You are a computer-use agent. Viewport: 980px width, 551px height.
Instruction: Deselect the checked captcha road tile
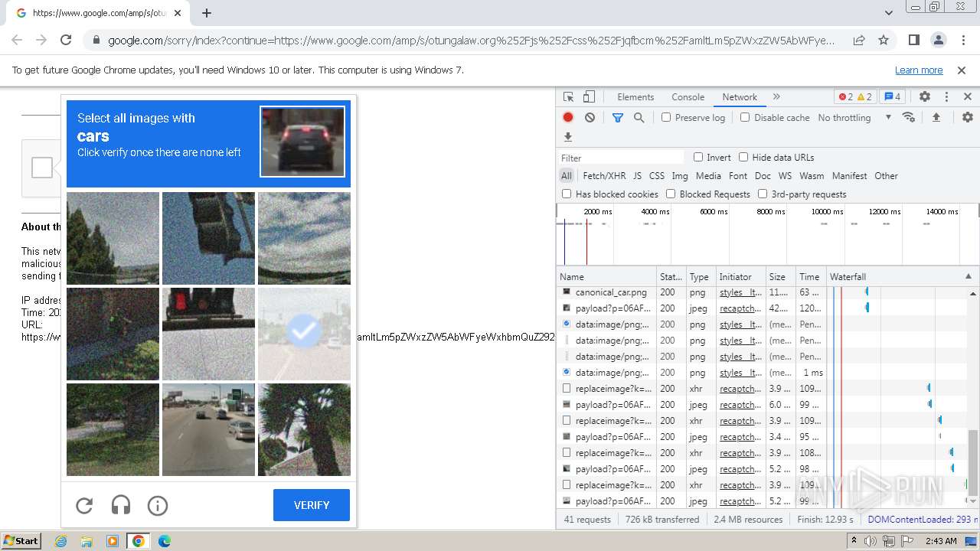[304, 334]
